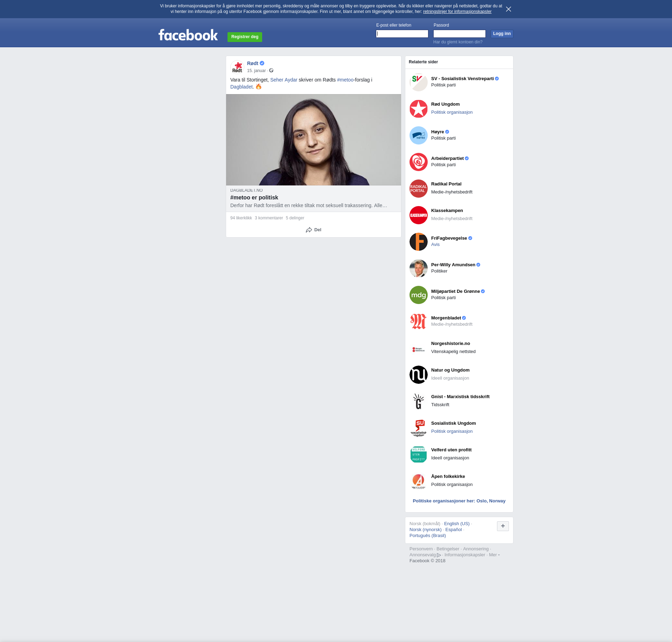Switch language to Português (Brasil)
This screenshot has height=642, width=672.
point(428,536)
